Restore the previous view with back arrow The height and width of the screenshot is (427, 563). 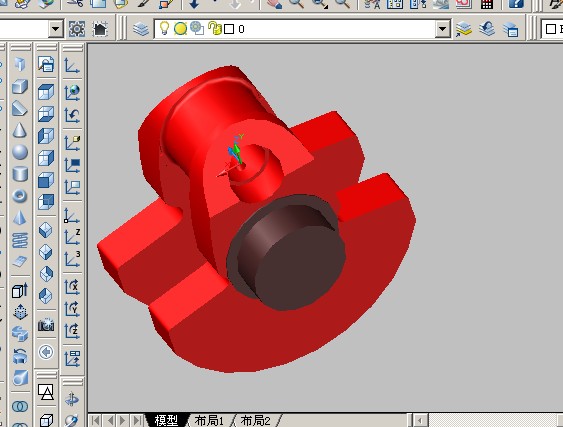click(x=46, y=352)
